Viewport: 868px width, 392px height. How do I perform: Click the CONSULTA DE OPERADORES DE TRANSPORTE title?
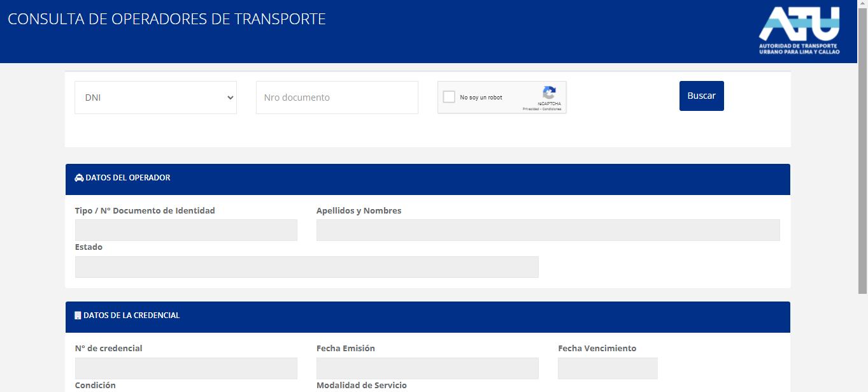click(x=167, y=18)
